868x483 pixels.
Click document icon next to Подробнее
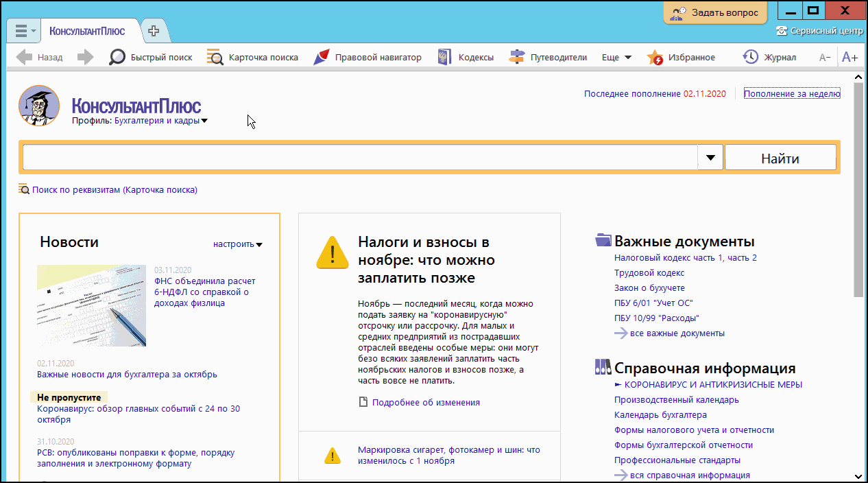pos(364,402)
